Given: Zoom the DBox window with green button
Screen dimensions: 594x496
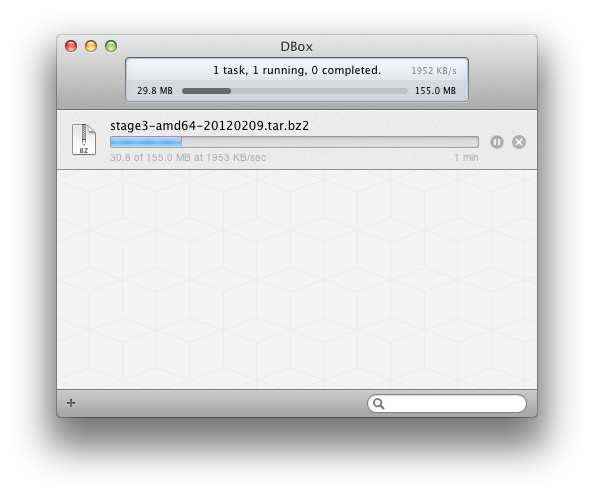Looking at the screenshot, I should click(x=111, y=46).
